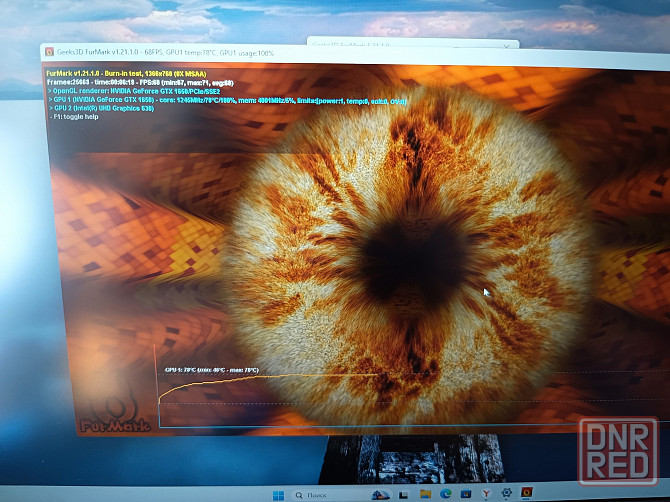Click the 'F1: toggle help' text
This screenshot has width=670, height=502.
74,117
